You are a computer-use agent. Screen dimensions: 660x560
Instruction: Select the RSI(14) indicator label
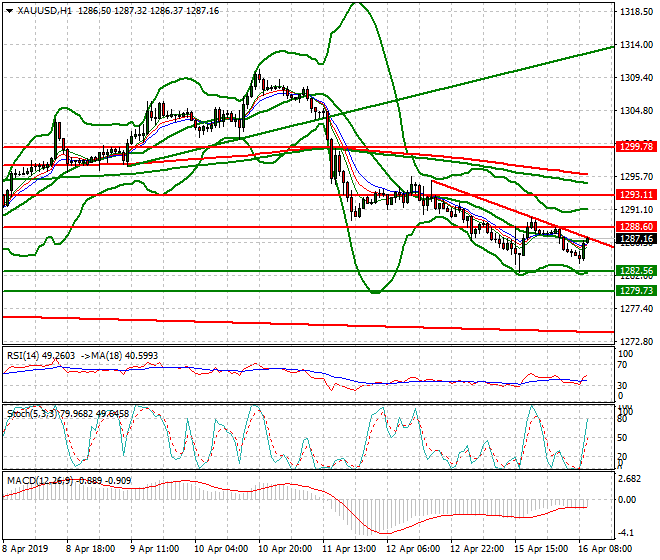click(23, 356)
